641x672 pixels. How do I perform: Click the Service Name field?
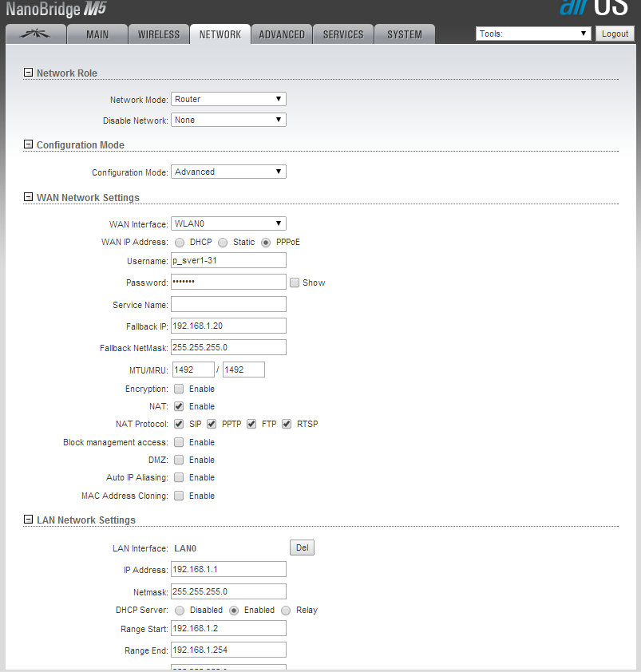(228, 304)
